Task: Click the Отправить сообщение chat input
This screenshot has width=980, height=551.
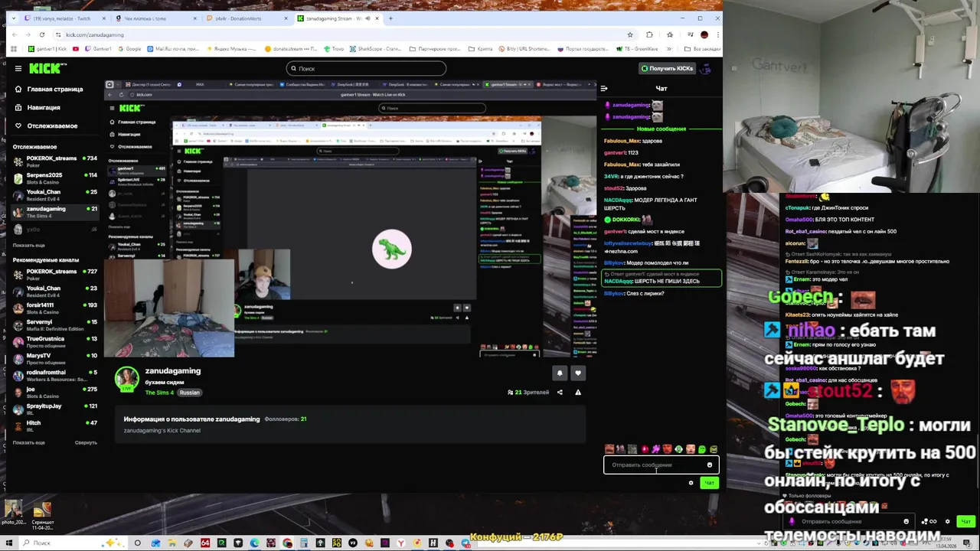Action: [661, 465]
